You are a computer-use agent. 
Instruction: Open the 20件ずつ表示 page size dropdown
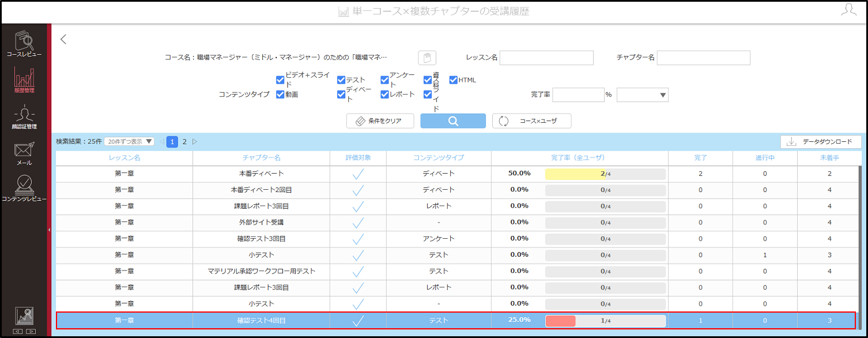130,141
